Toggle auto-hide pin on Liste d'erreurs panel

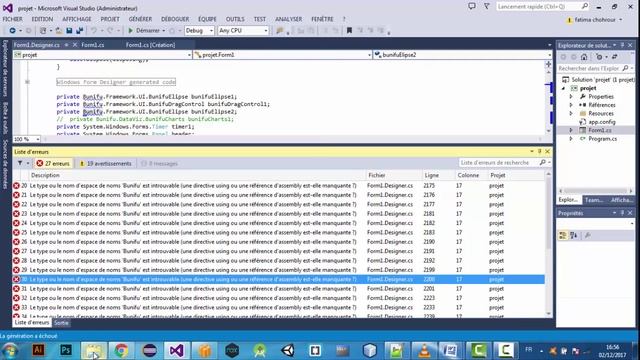pos(540,151)
